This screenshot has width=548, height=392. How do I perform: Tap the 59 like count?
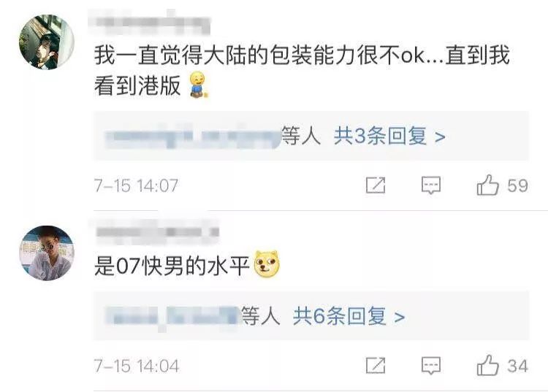pos(517,185)
